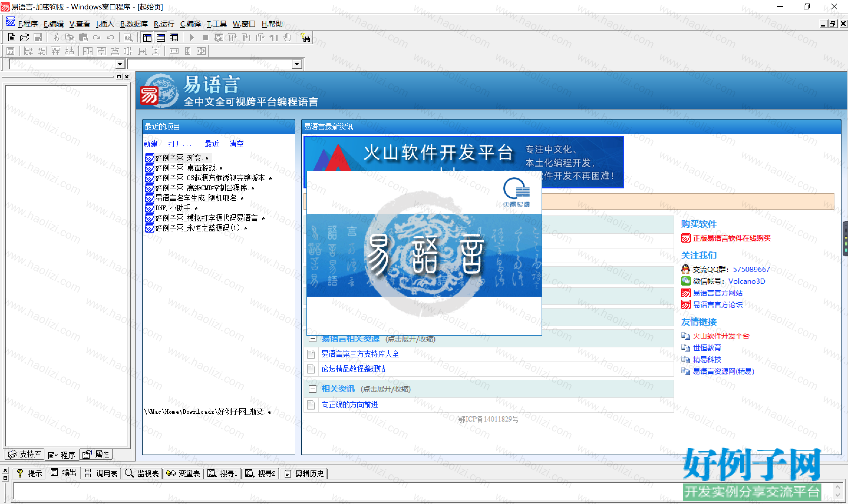
Task: Open the second wider combo box dropdown
Action: click(x=297, y=64)
